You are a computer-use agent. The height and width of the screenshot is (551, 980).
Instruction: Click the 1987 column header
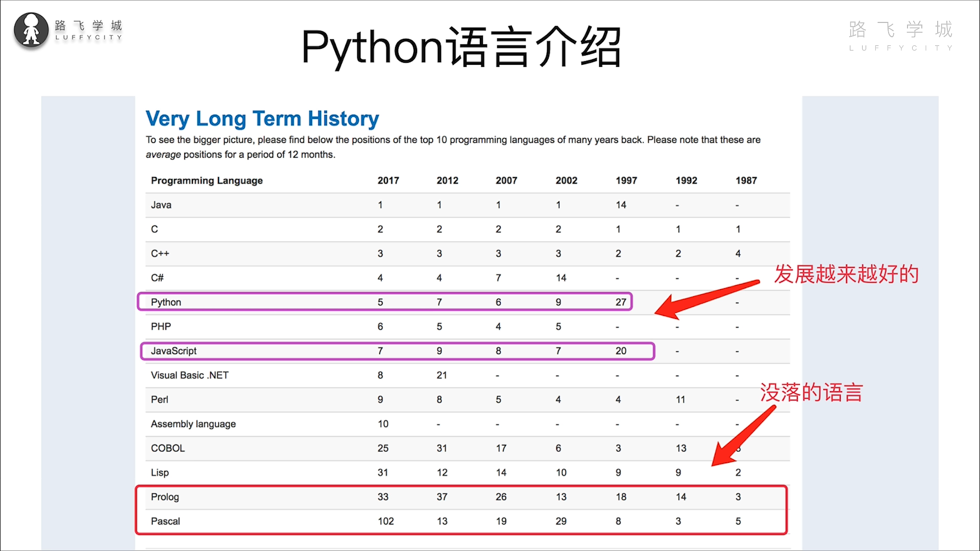[x=747, y=180]
